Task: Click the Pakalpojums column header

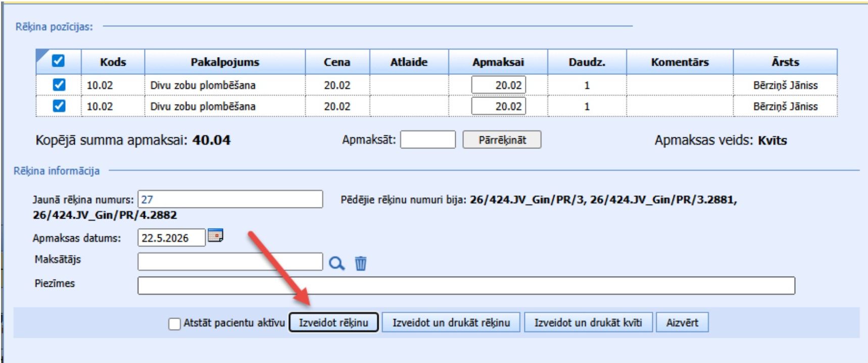Action: point(225,62)
